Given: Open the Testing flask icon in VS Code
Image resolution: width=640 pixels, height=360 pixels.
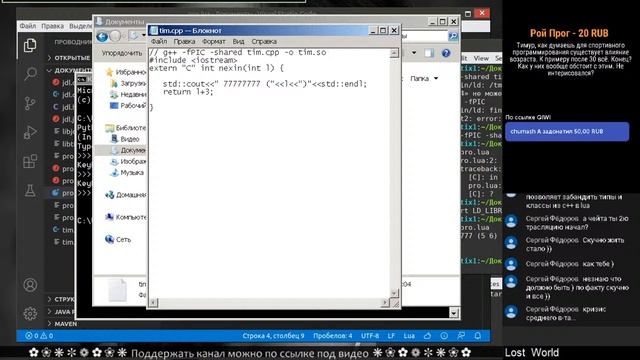Looking at the screenshot, I should (30, 190).
